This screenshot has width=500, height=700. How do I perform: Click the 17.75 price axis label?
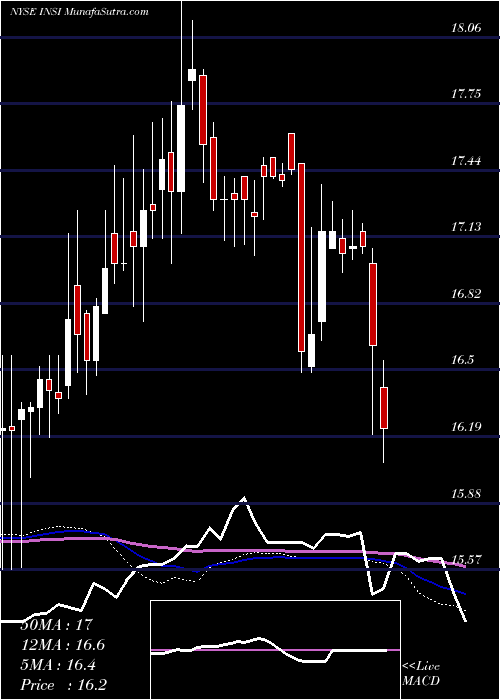pyautogui.click(x=466, y=94)
